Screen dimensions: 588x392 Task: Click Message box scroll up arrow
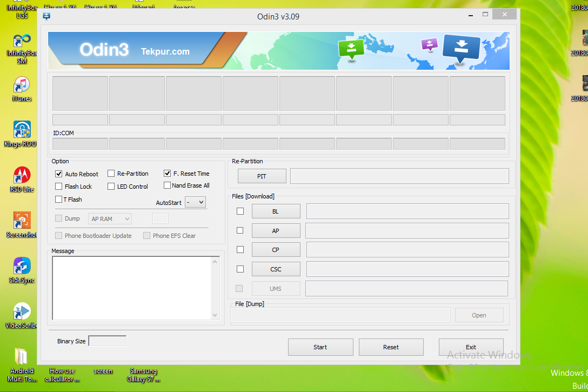click(215, 262)
